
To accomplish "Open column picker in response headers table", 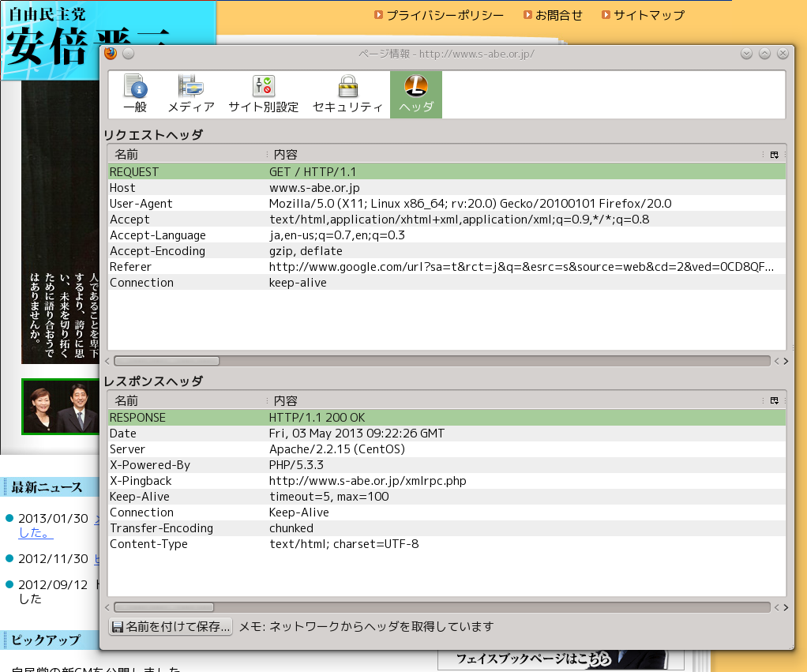I will coord(774,400).
